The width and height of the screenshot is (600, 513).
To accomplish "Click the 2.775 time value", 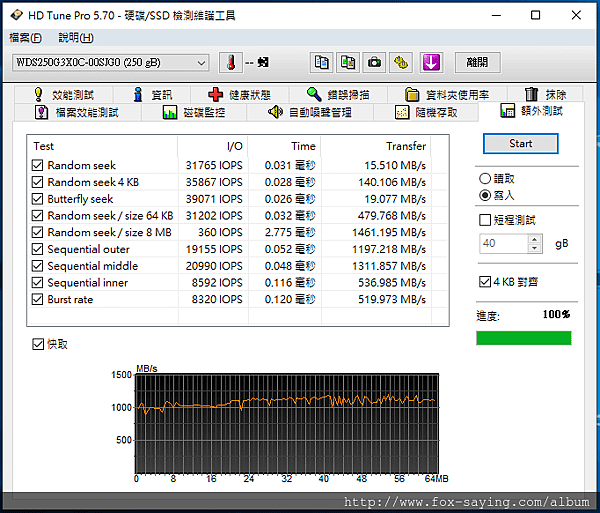I will (x=290, y=232).
